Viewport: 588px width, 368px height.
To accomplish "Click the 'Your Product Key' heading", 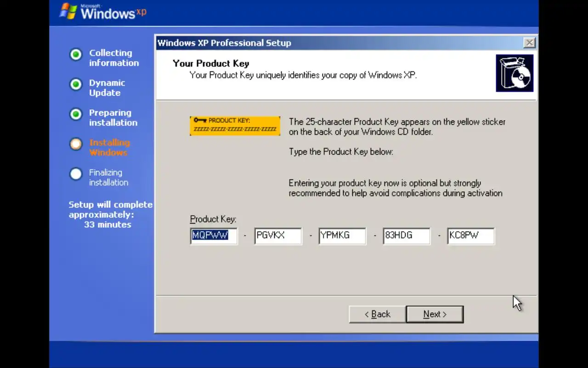I will tap(211, 63).
